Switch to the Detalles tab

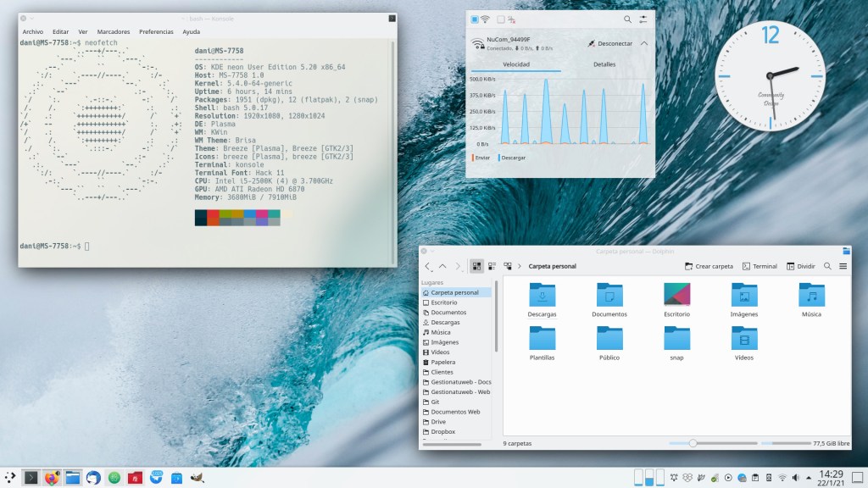pos(604,64)
